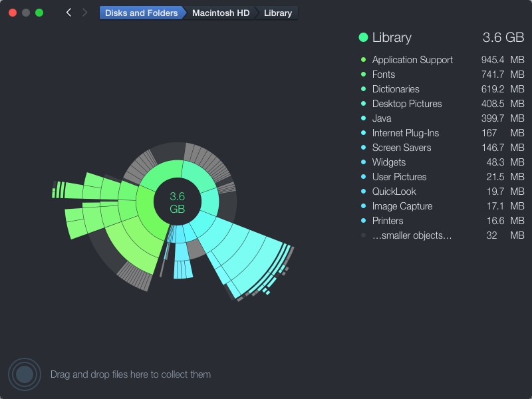Click the cyan dot beside Internet Plug-Ins
532x399 pixels.
[x=364, y=133]
